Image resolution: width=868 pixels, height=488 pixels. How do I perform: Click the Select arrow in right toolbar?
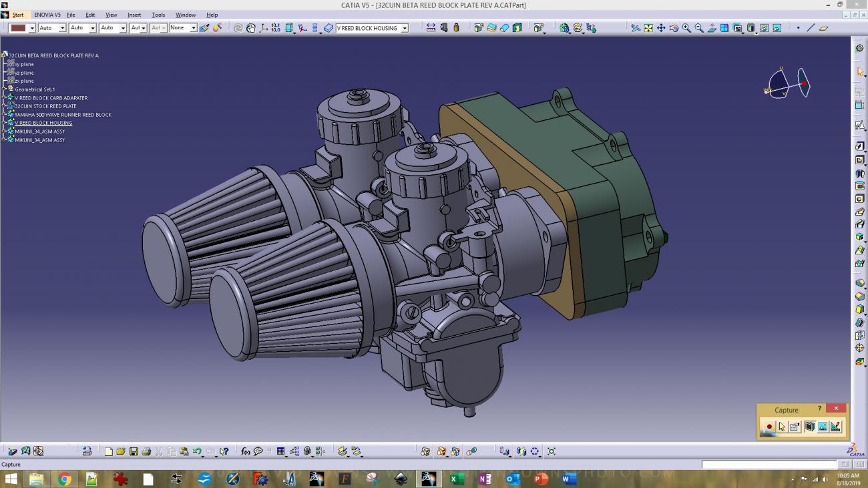860,71
